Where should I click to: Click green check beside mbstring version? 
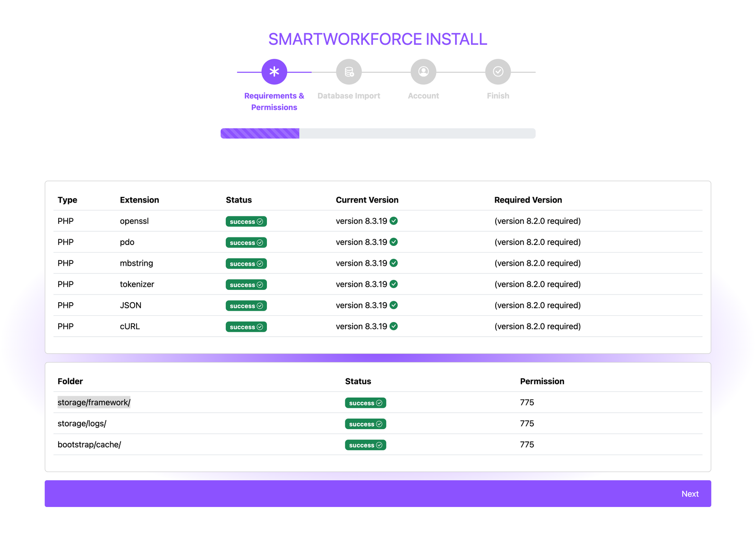(x=394, y=263)
